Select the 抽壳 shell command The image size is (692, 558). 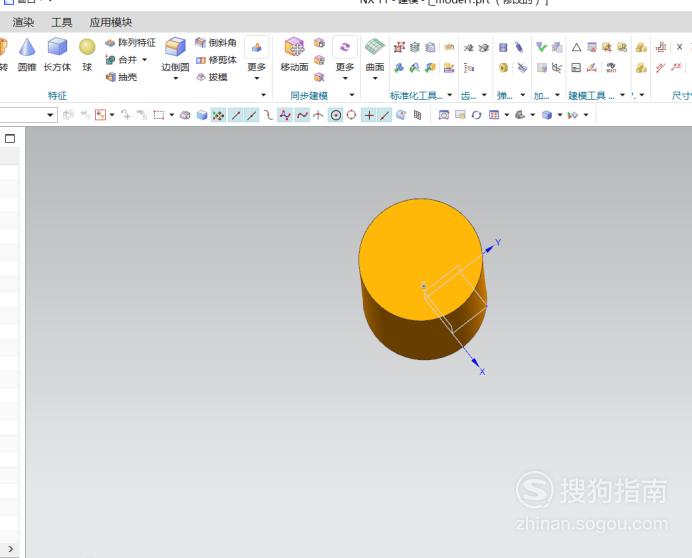click(121, 77)
